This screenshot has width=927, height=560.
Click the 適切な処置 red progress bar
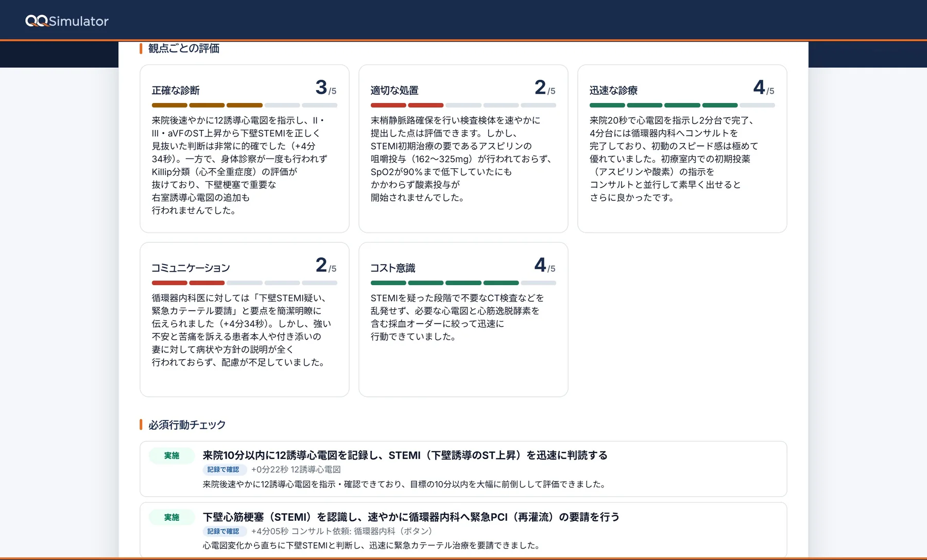click(x=463, y=105)
